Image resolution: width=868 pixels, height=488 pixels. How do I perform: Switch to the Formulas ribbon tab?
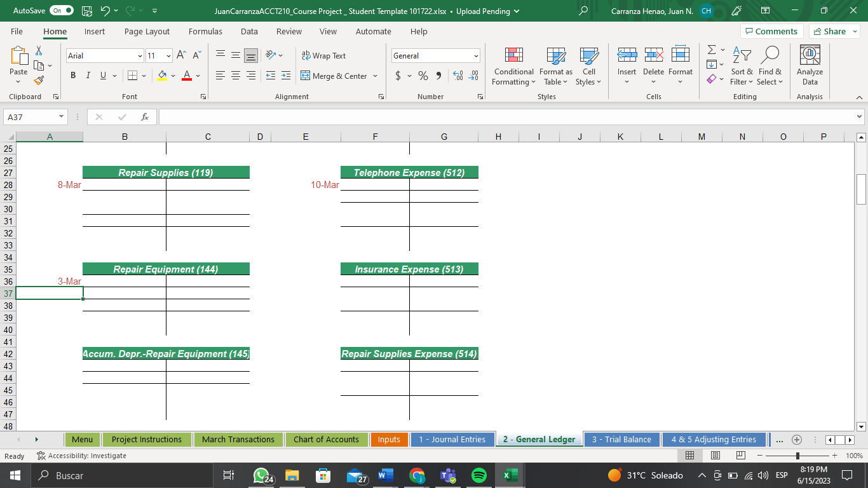(205, 31)
